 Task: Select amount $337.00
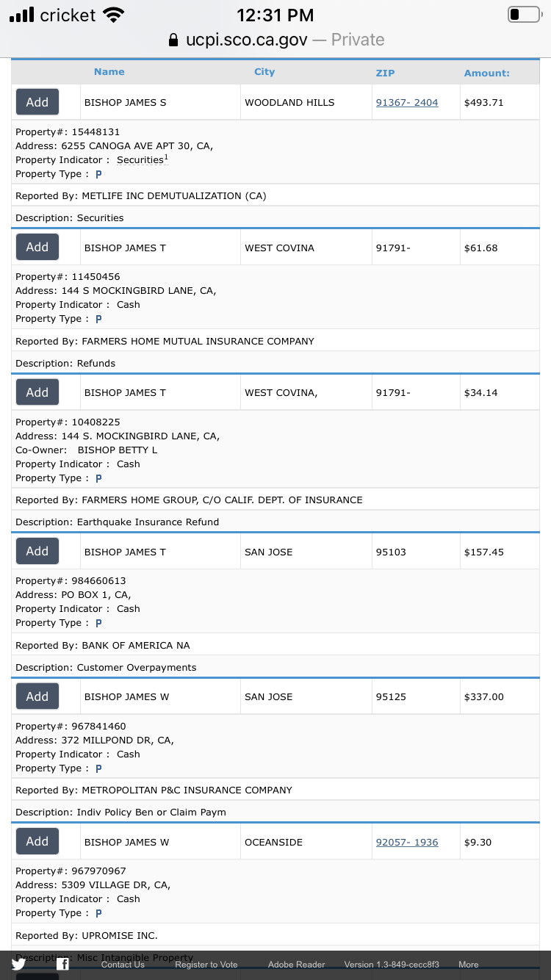click(484, 697)
